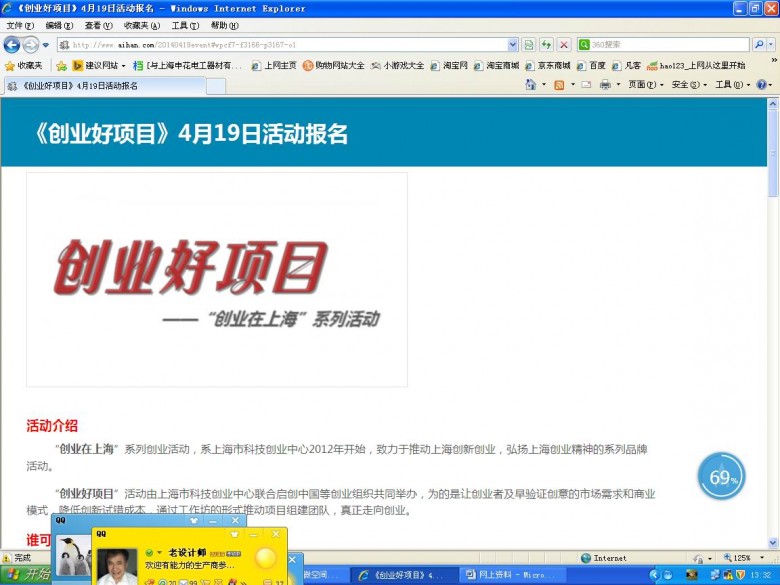Open the Windows 开始 Start button
Screen dimensions: 780x585
tap(27, 575)
